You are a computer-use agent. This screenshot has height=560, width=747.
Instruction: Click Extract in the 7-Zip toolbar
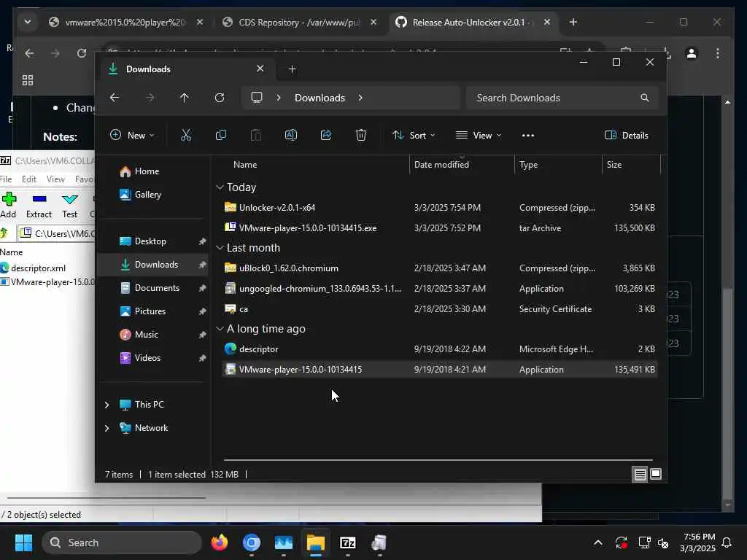click(39, 205)
